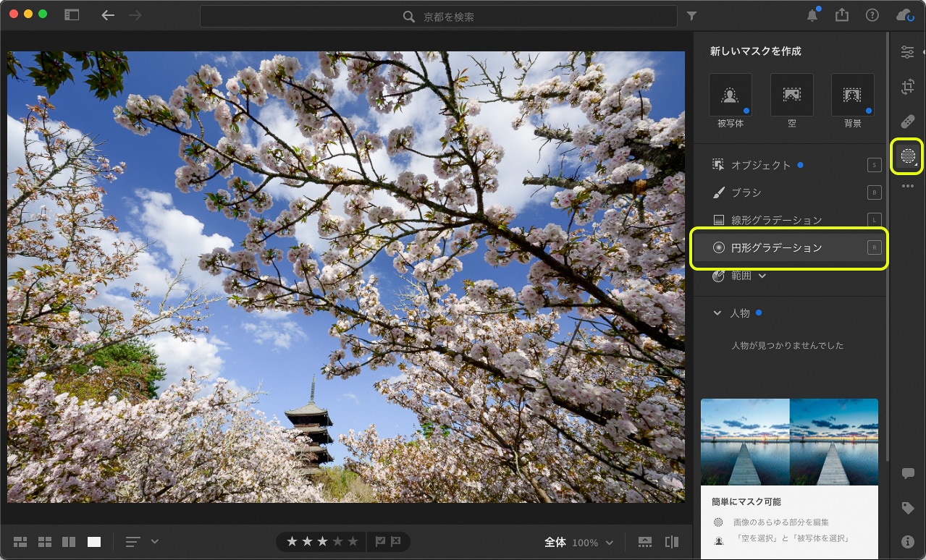
Task: Open the photo info panel
Action: [907, 541]
